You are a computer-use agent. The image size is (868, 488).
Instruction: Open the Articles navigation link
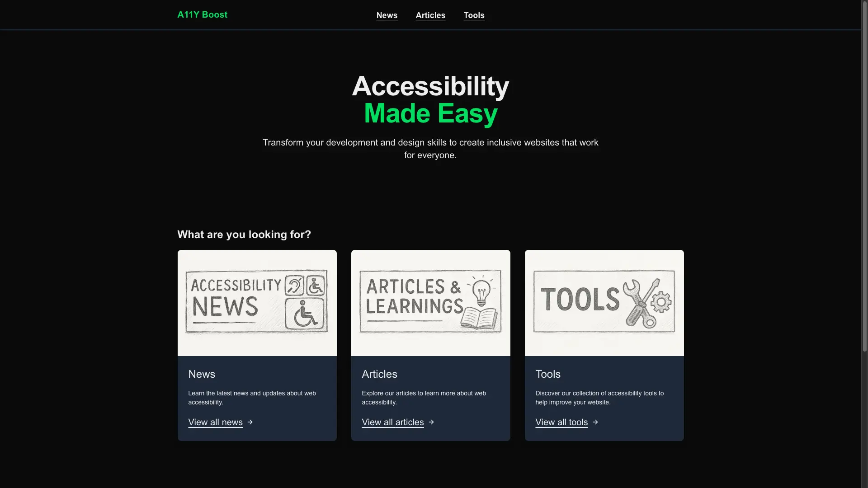430,15
